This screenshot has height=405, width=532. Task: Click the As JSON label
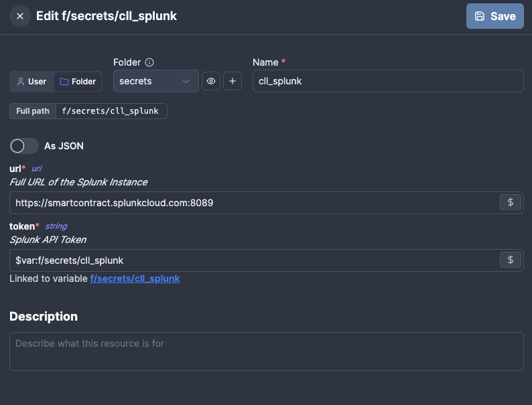[x=64, y=146]
